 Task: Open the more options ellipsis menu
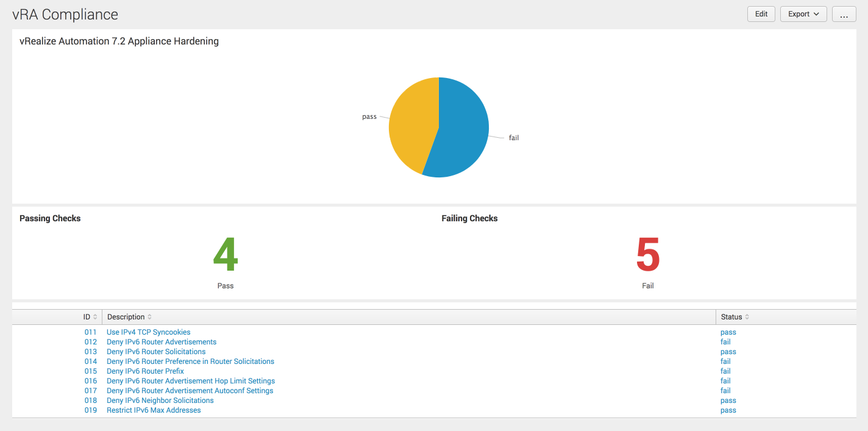[x=844, y=14]
